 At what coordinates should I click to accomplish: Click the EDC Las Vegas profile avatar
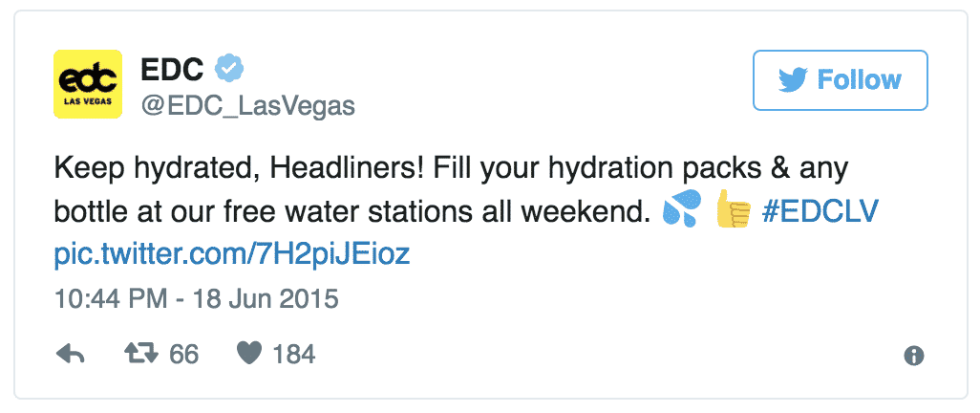[87, 84]
